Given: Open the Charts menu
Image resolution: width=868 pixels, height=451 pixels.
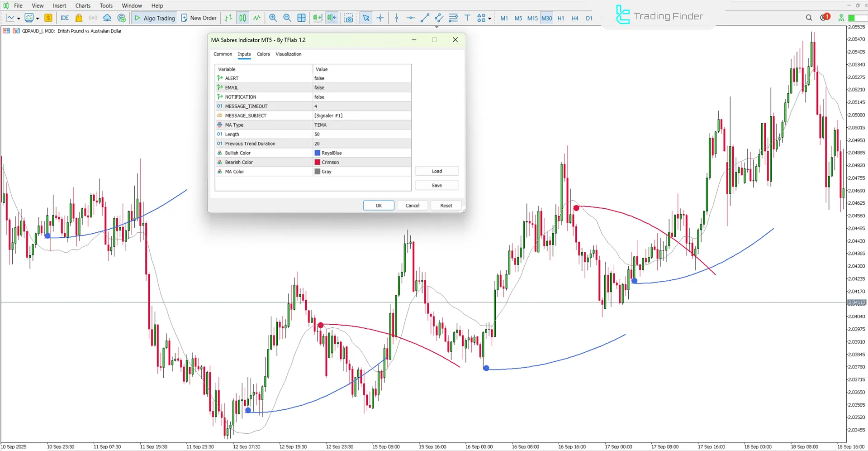Looking at the screenshot, I should (x=82, y=5).
